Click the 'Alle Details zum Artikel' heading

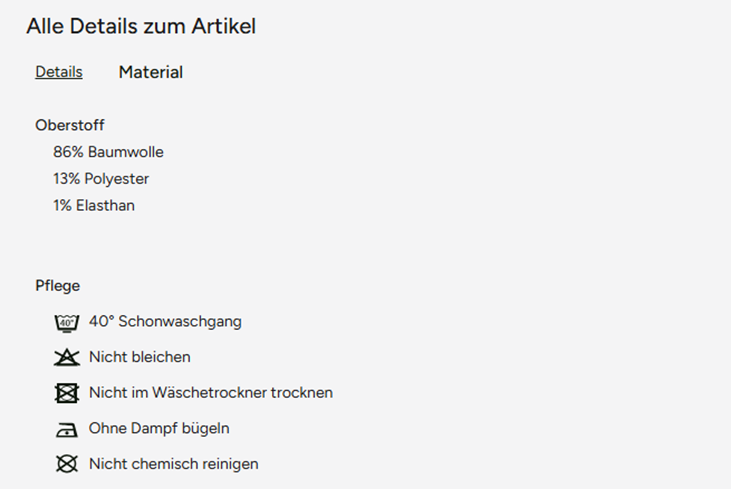[x=141, y=27]
